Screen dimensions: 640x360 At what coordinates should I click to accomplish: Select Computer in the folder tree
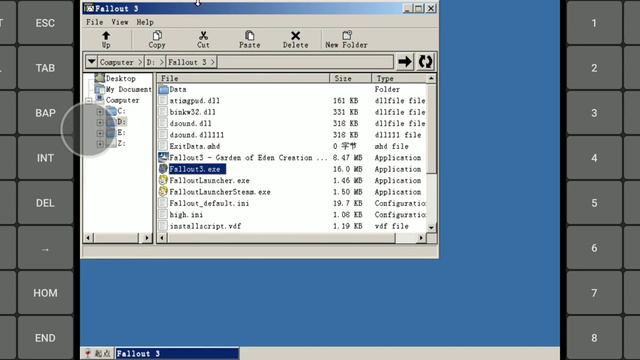(122, 100)
